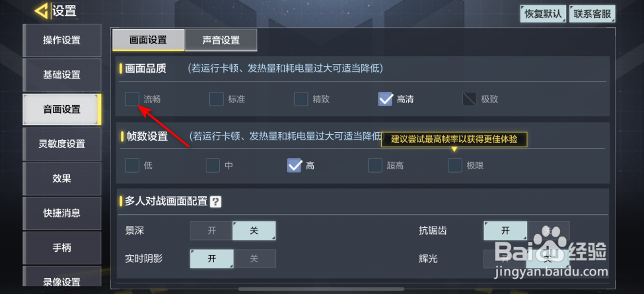Turn 景深 on with the 开 option
Screen dimensions: 644x294
click(x=211, y=231)
